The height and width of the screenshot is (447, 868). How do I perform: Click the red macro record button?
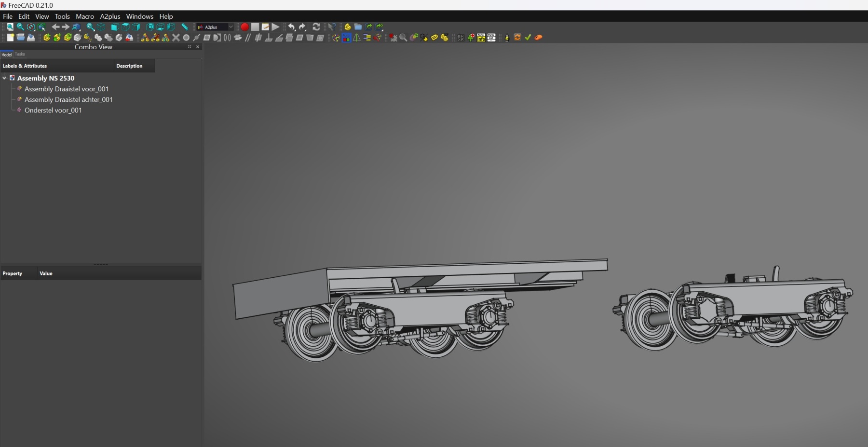(x=244, y=27)
